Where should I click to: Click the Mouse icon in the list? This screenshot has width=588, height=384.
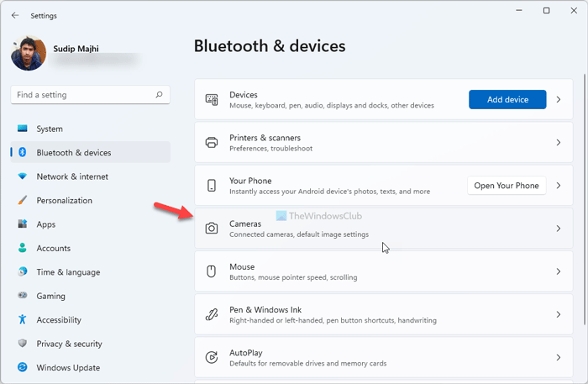coord(212,271)
